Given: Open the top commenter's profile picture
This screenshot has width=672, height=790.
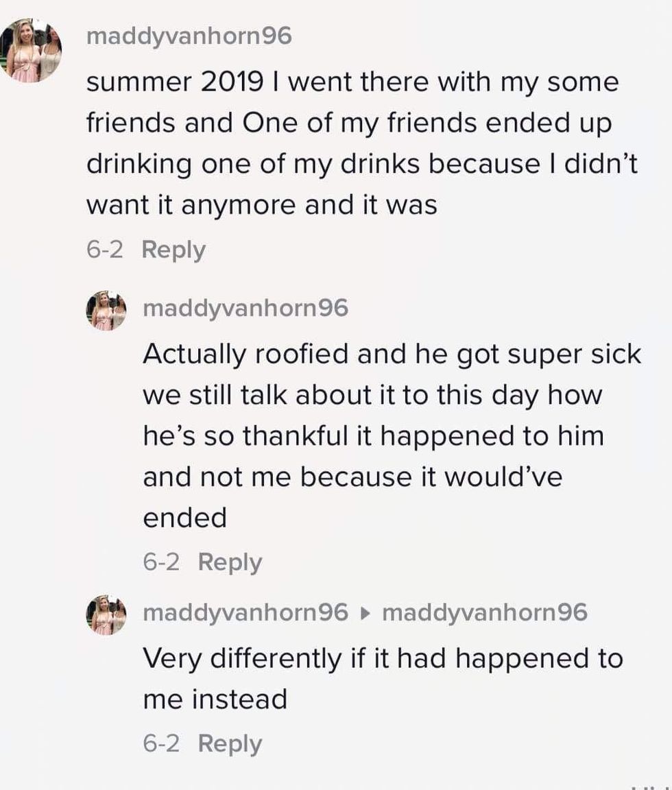Looking at the screenshot, I should [x=31, y=51].
